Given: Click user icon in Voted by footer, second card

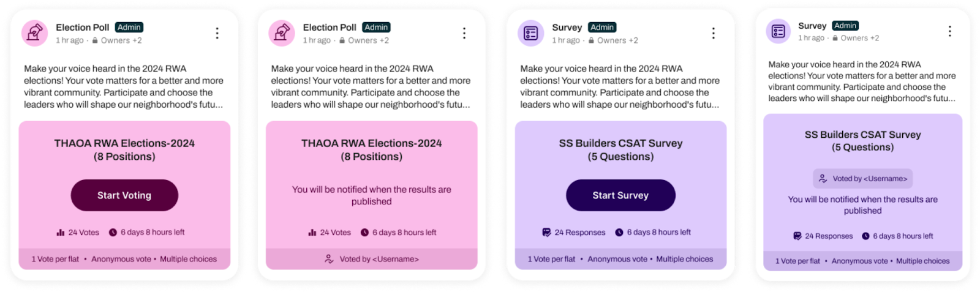Looking at the screenshot, I should [x=329, y=259].
